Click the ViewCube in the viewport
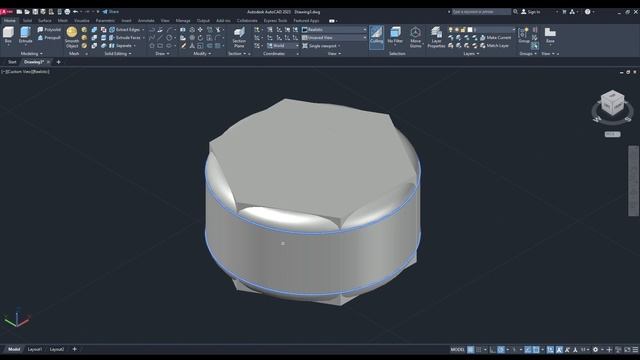The width and height of the screenshot is (640, 360). tap(613, 102)
